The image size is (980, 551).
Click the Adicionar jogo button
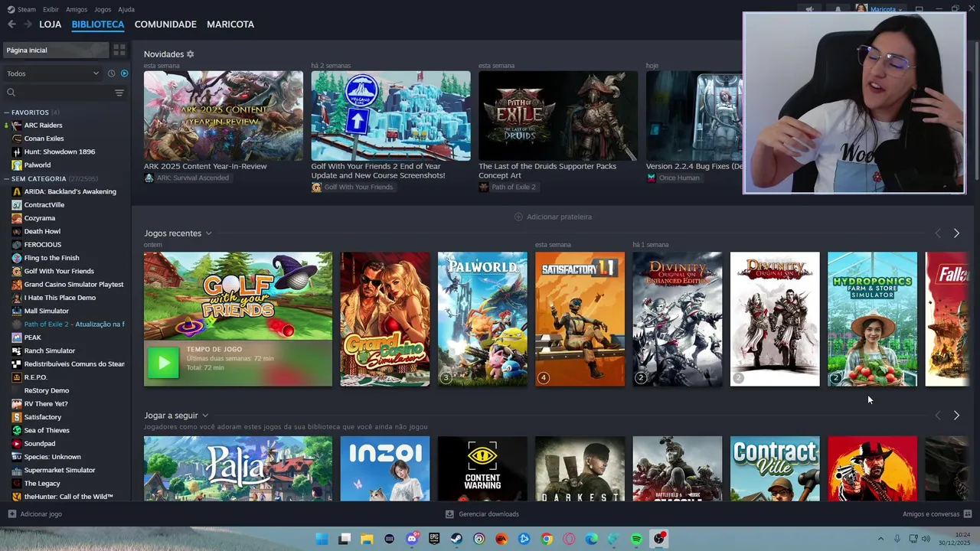click(35, 514)
